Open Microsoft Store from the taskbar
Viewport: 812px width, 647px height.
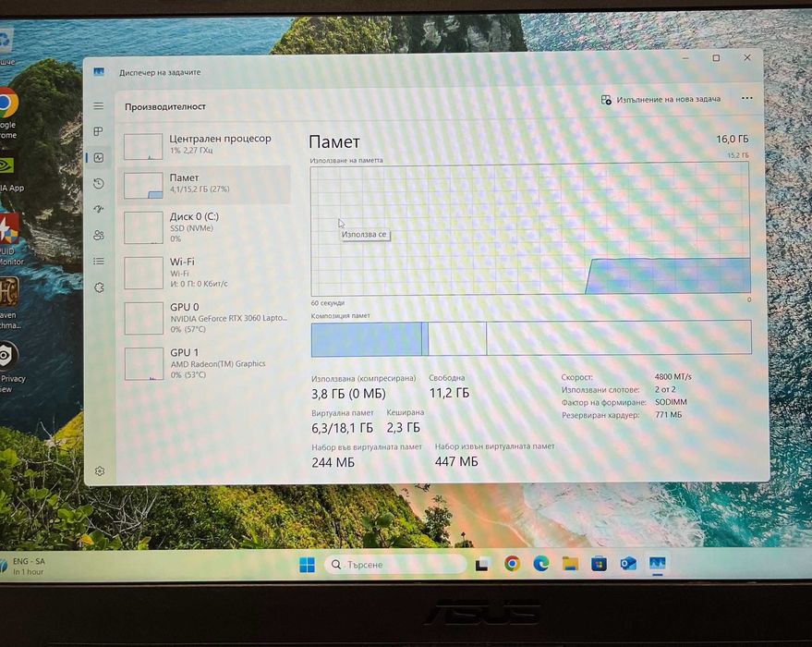(600, 563)
